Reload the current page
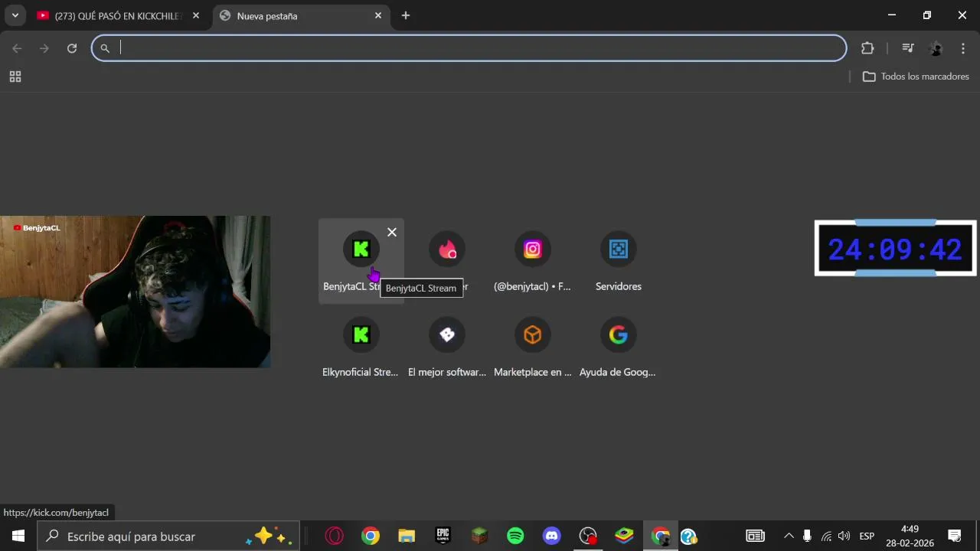This screenshot has width=980, height=551. (72, 48)
